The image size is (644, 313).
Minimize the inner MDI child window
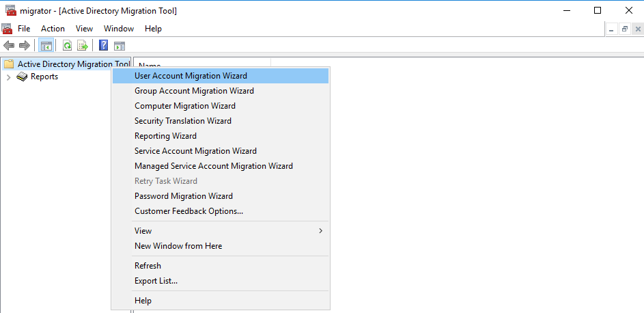[612, 29]
